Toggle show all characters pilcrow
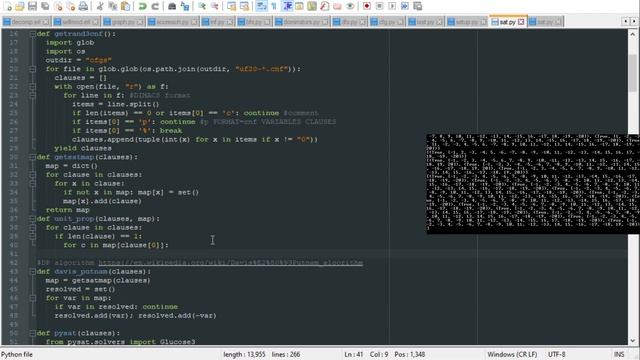The image size is (640, 360). (x=273, y=6)
